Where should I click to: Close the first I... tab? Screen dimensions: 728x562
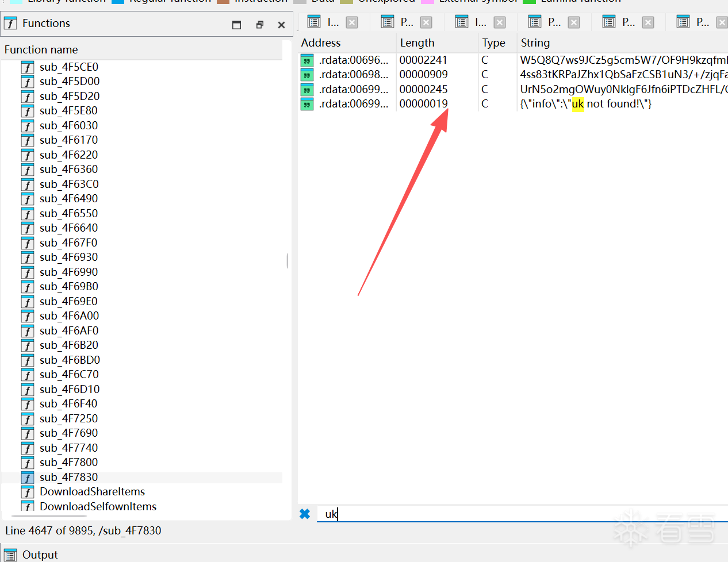tap(352, 22)
